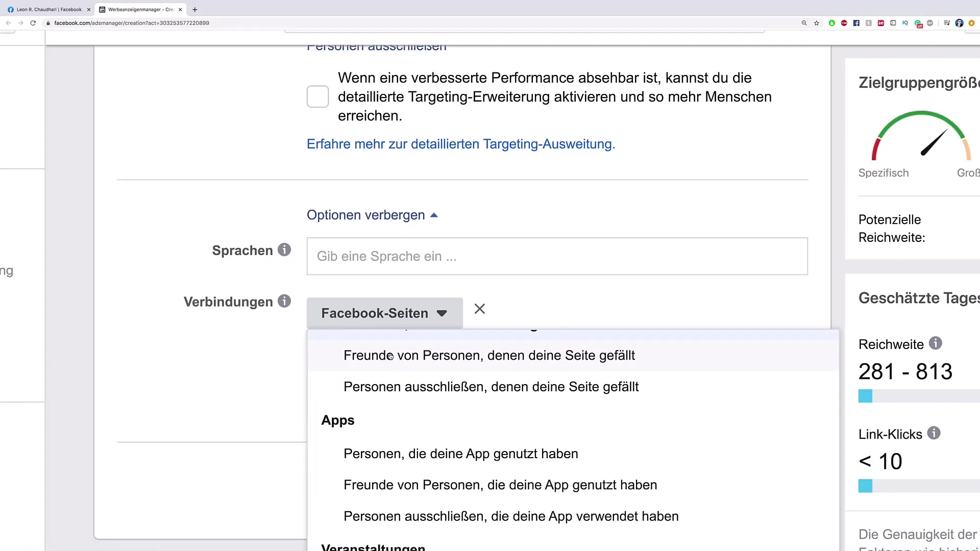Click the reach estimate '281 - 813'
This screenshot has width=980, height=551.
point(905,371)
